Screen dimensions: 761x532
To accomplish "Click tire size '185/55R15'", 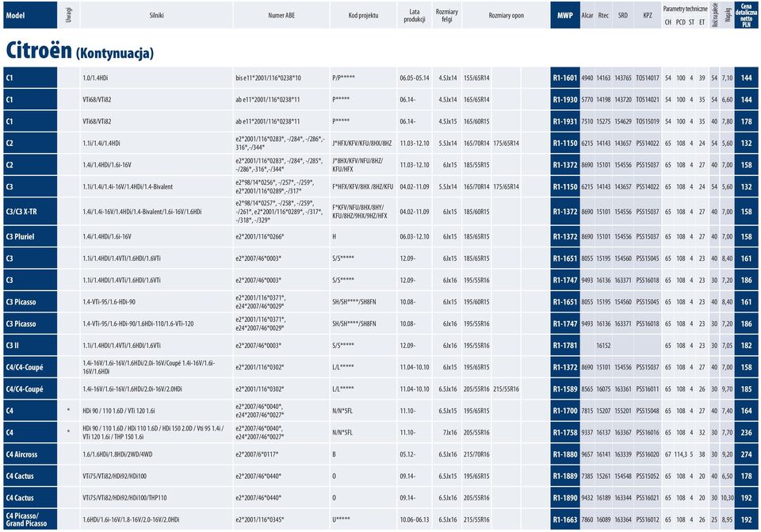I will (476, 165).
